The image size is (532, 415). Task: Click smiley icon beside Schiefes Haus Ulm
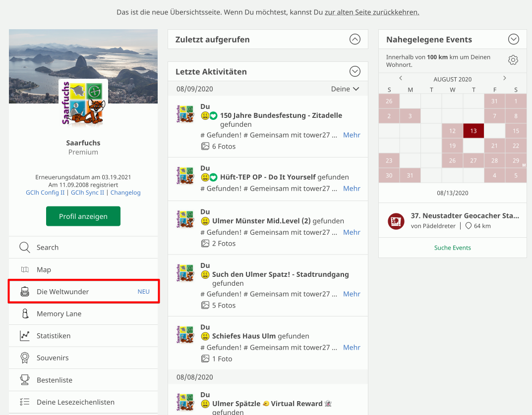point(205,336)
